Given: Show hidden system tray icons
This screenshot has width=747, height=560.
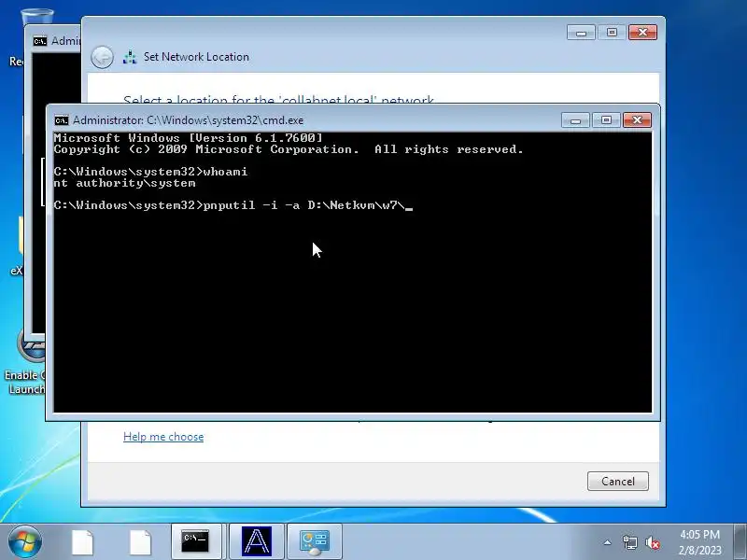Looking at the screenshot, I should [x=608, y=542].
